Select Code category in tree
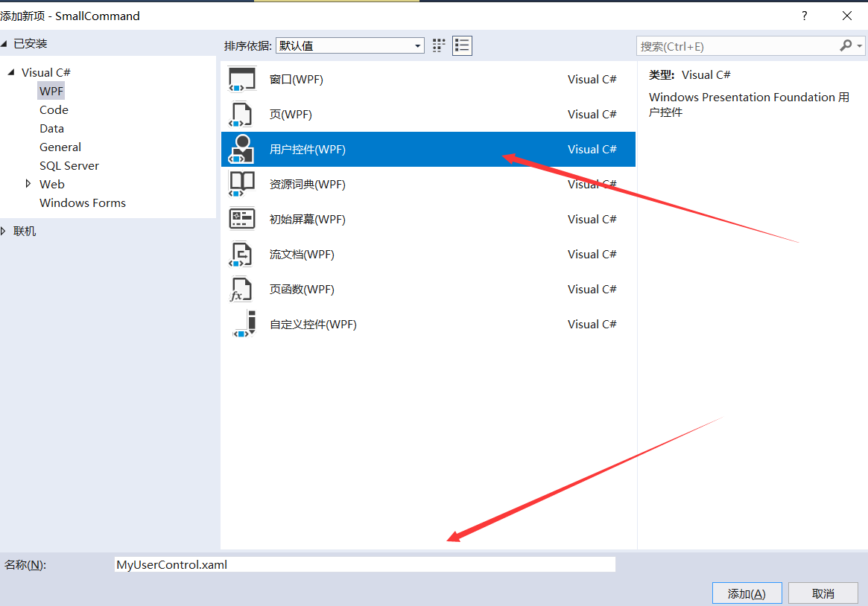The height and width of the screenshot is (606, 868). tap(54, 109)
